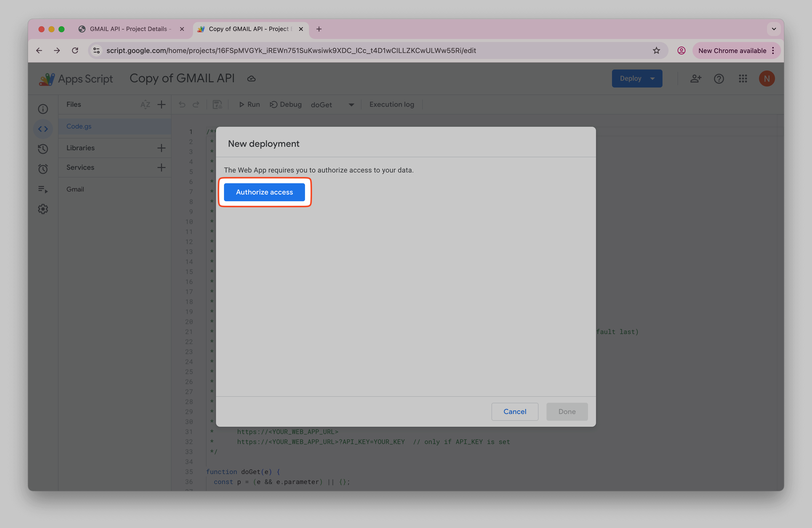The image size is (812, 528).
Task: Close the GMAIL API - Project Details tab
Action: 182,29
